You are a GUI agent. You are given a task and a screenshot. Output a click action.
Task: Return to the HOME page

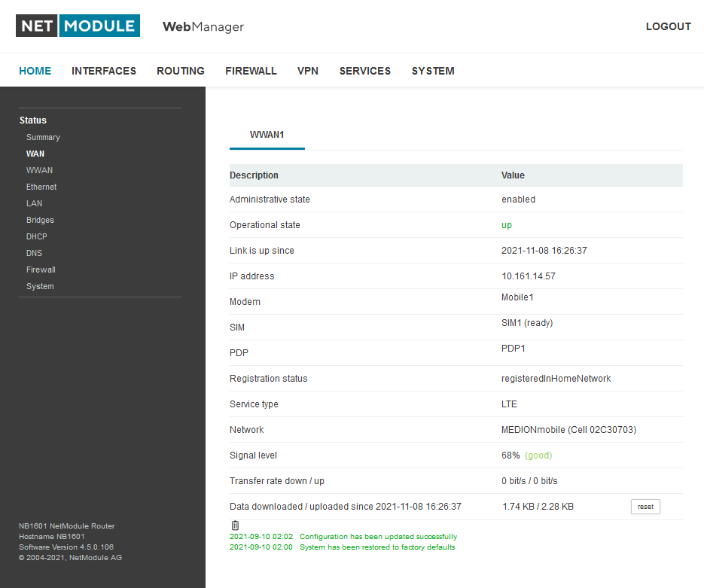coord(35,70)
